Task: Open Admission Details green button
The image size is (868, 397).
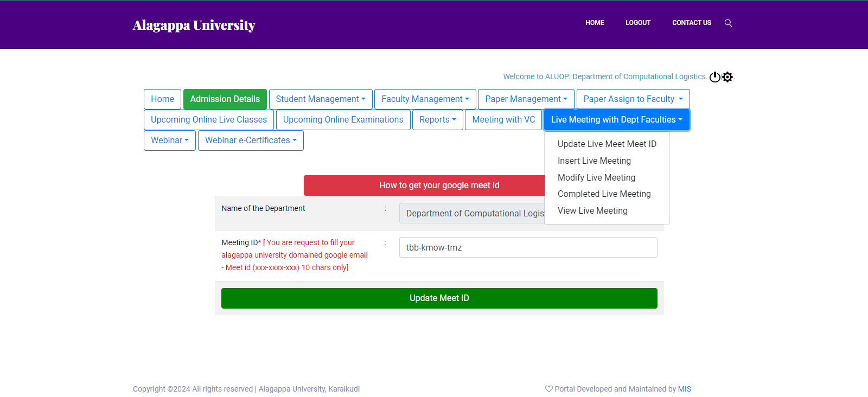Action: 225,99
